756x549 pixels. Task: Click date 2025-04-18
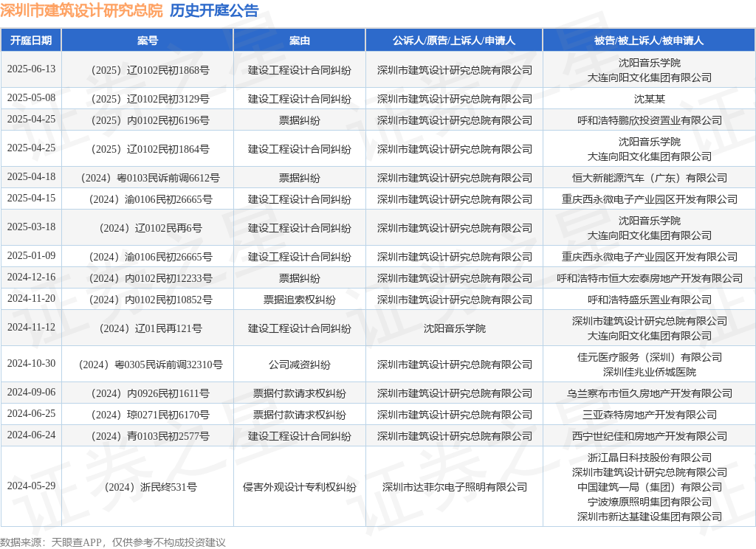pos(31,177)
